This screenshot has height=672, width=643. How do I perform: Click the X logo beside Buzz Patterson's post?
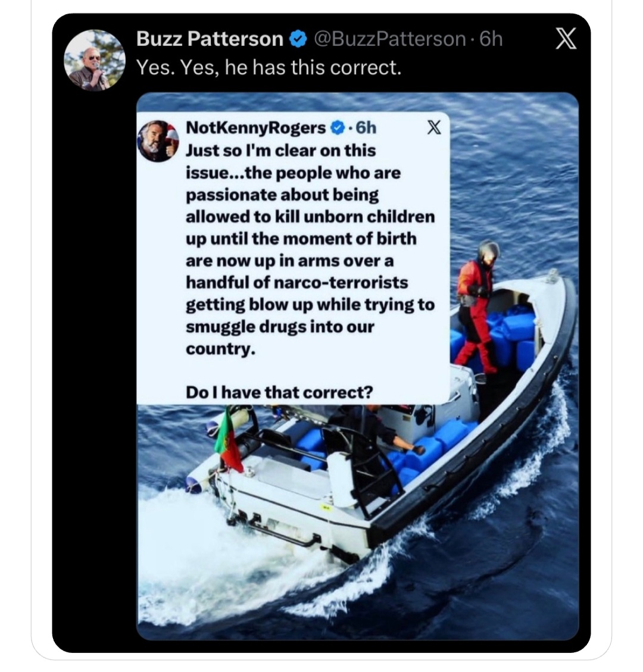pyautogui.click(x=566, y=39)
